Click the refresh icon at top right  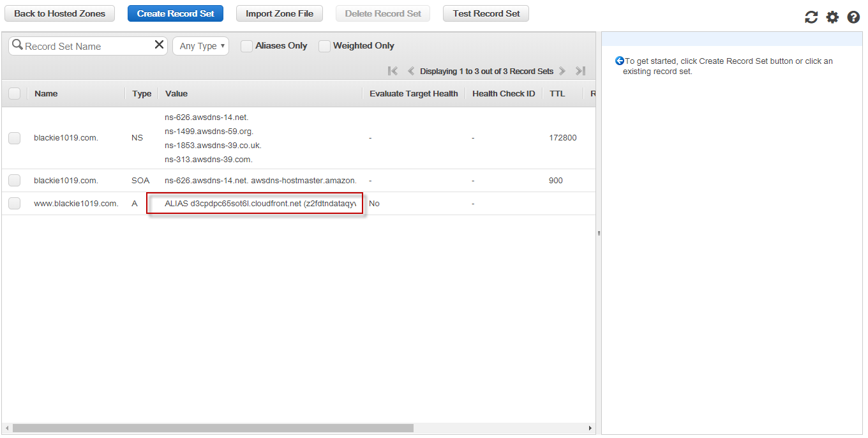(811, 17)
